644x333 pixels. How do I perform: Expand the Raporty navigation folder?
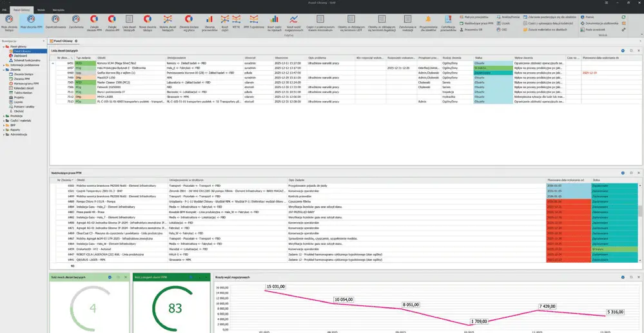(x=3, y=129)
